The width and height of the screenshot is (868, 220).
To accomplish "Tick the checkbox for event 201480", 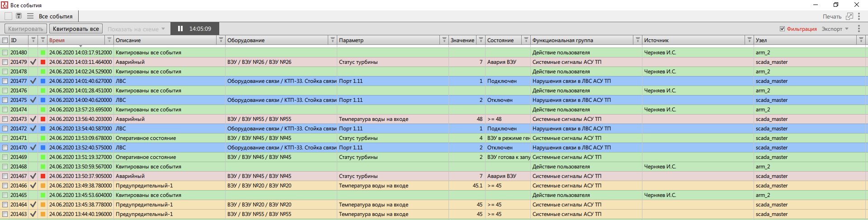I will tap(5, 53).
